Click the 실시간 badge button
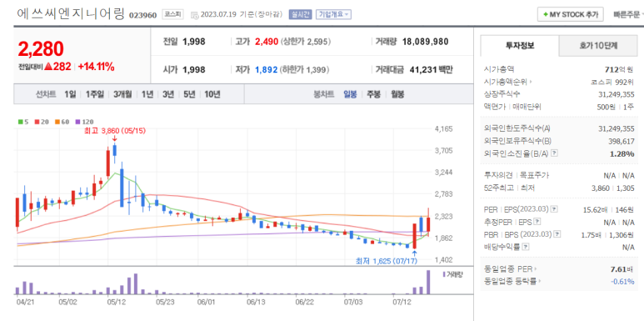Image resolution: width=644 pixels, height=321 pixels. pyautogui.click(x=300, y=15)
